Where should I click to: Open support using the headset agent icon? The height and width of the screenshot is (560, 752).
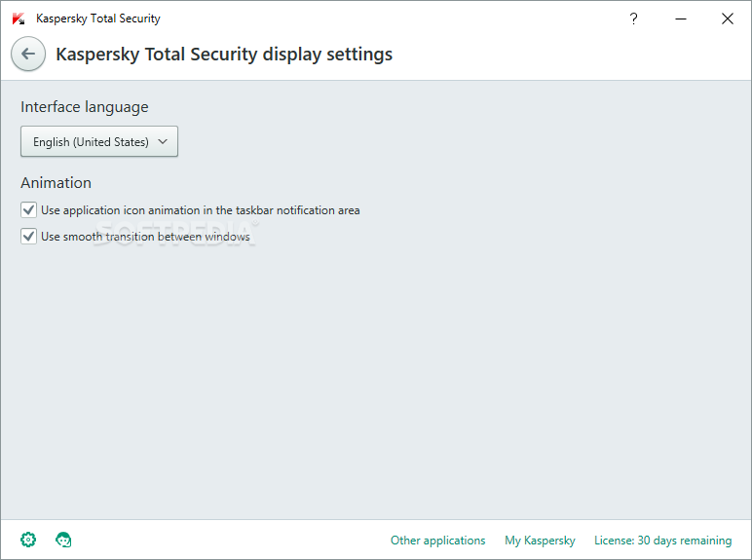[63, 540]
